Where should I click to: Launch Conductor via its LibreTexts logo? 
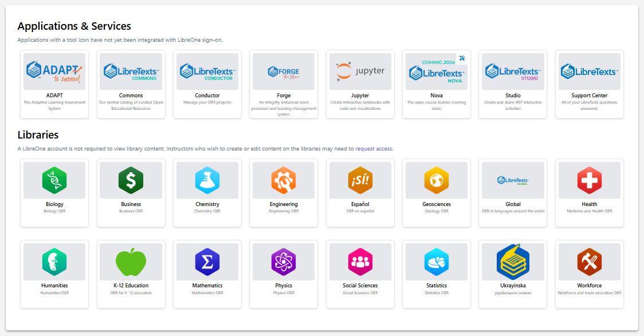(207, 72)
